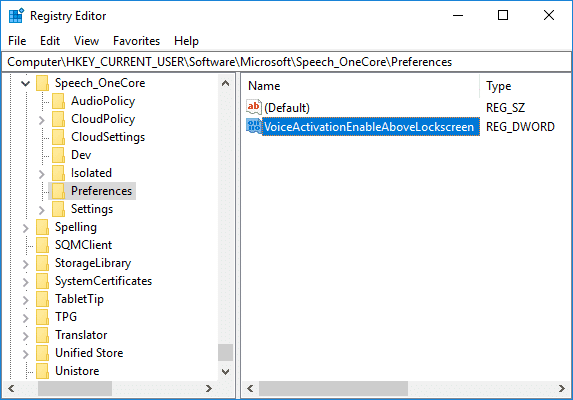The image size is (573, 400).
Task: Click the SystemCertificates folder icon
Action: (42, 281)
